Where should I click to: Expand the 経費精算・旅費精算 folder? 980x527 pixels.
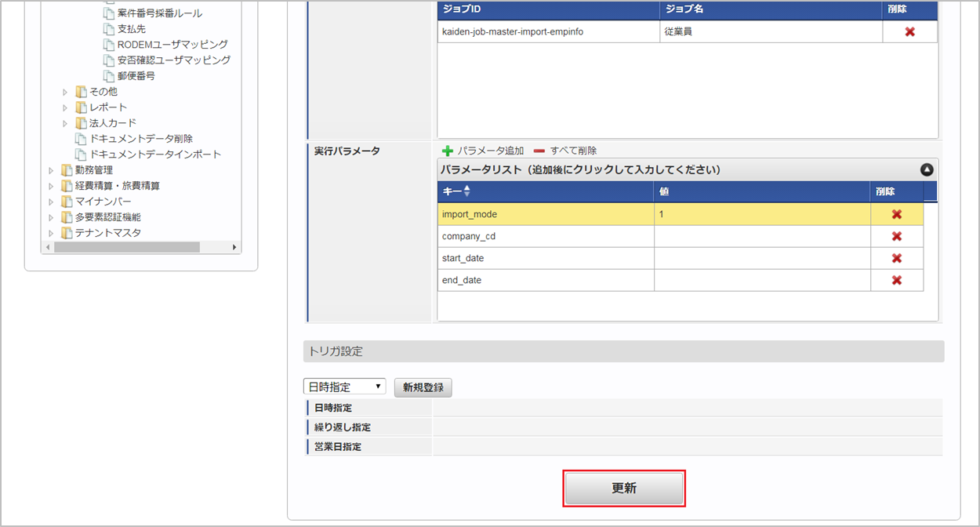coord(52,186)
